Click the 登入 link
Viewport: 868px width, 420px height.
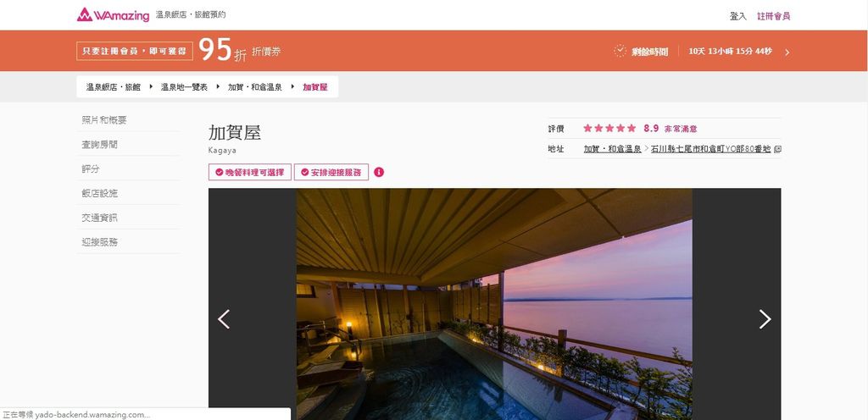point(738,16)
